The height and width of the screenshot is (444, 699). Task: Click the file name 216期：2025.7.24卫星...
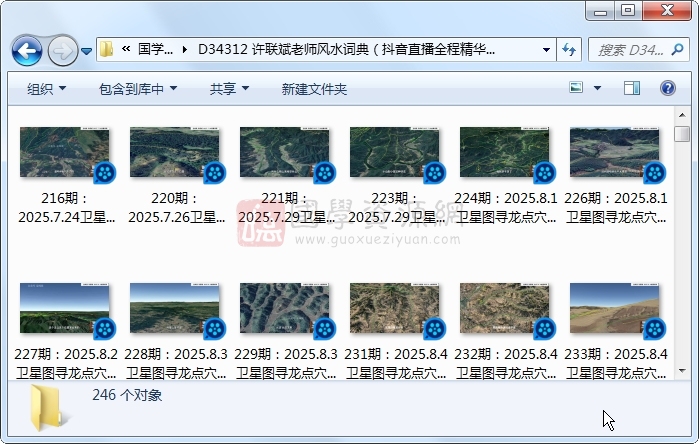point(66,208)
